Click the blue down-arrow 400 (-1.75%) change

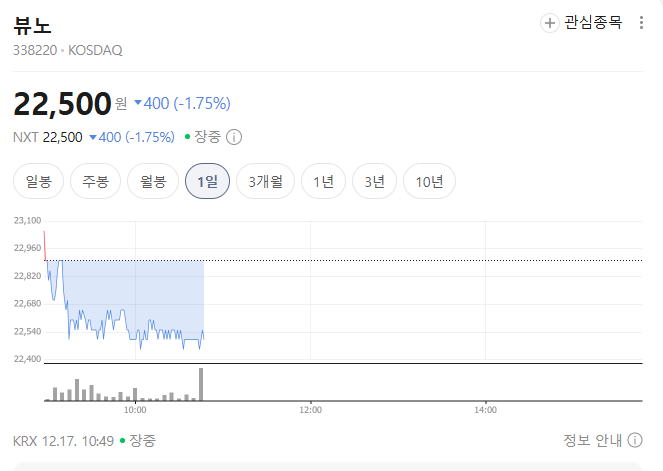pos(182,103)
